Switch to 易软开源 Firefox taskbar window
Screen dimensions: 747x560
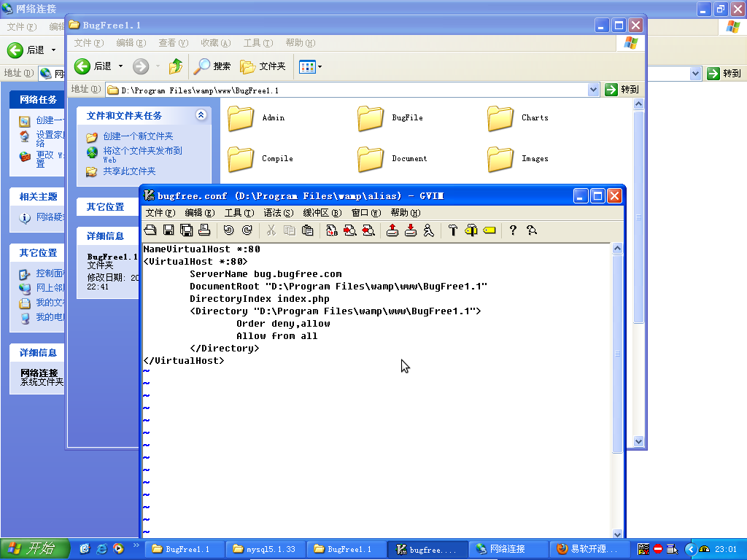(x=589, y=550)
